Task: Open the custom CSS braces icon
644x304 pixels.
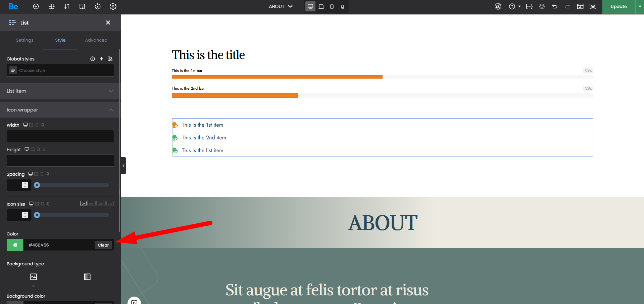Action: [529, 6]
